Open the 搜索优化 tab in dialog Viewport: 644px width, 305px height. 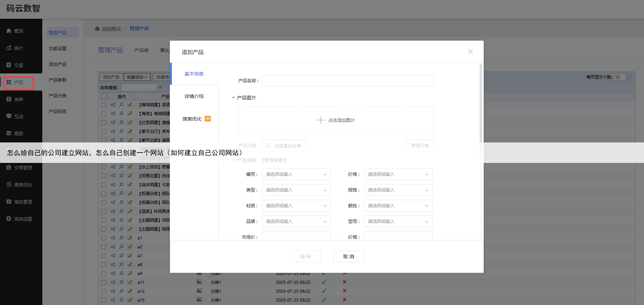point(192,119)
